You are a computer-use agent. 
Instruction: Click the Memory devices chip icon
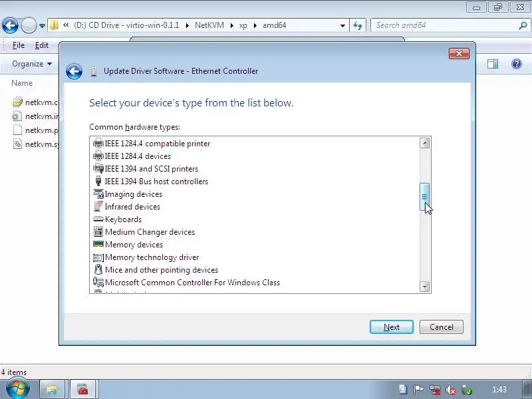(98, 244)
